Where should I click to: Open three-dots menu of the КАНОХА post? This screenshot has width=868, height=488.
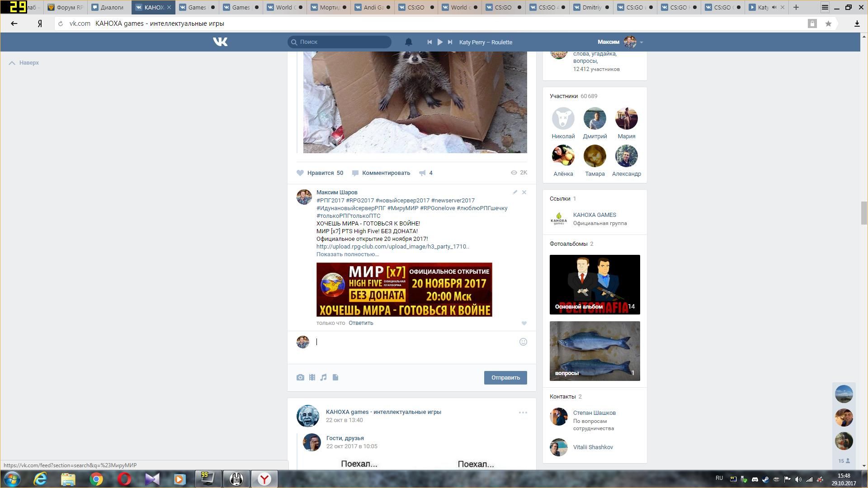[x=523, y=413]
